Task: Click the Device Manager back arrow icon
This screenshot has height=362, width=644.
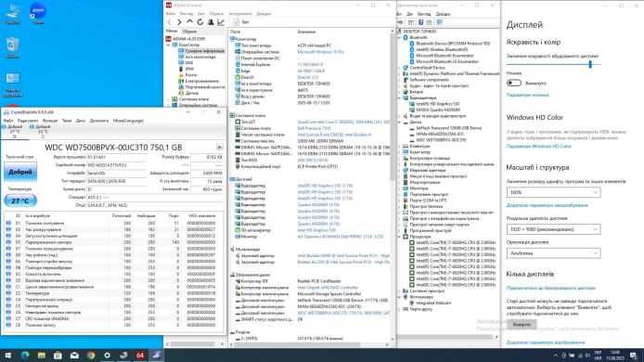Action: pos(401,22)
